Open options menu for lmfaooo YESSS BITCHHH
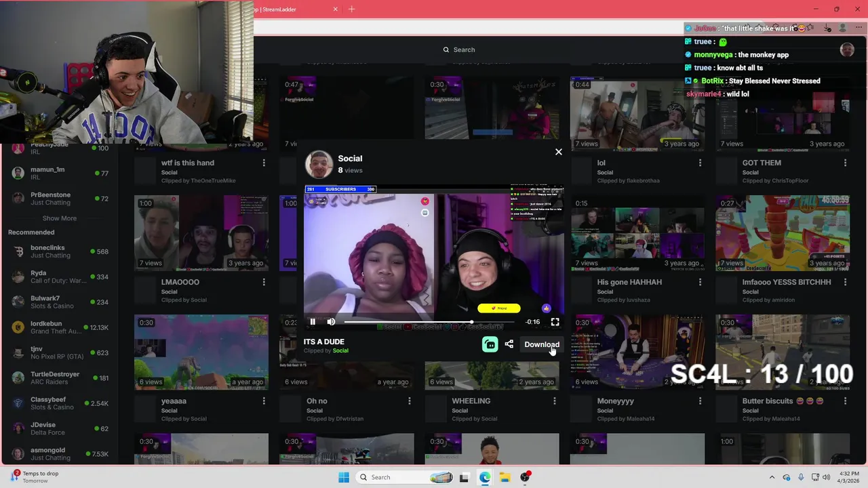Screen dimensions: 868x488 pos(845,282)
